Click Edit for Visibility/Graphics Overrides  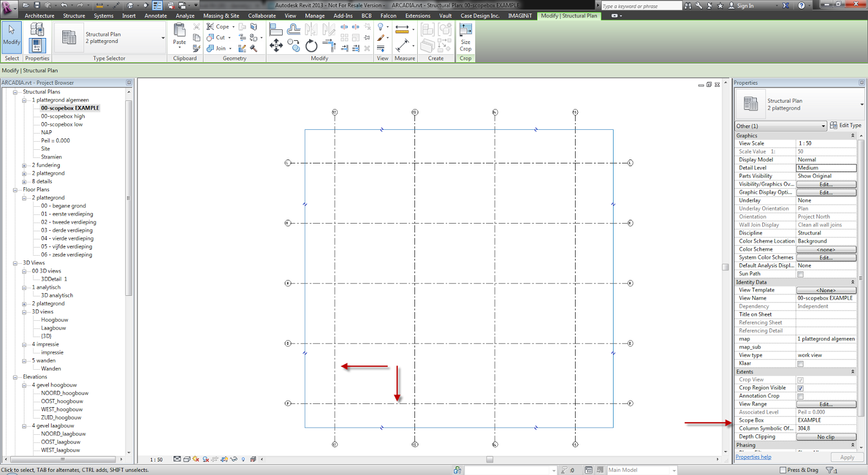(x=826, y=185)
